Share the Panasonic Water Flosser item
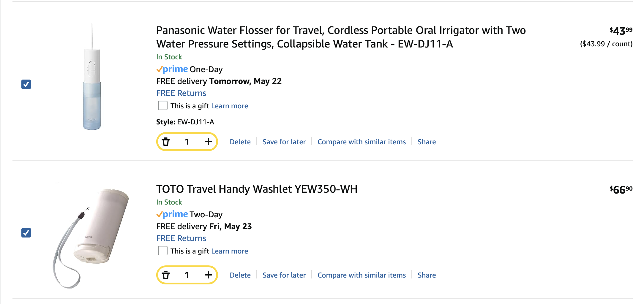 (x=427, y=142)
